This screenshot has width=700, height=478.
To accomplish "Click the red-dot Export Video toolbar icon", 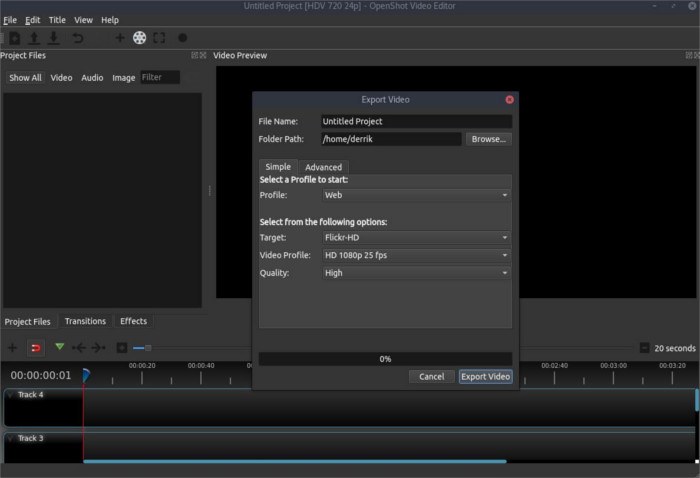I will tap(183, 38).
